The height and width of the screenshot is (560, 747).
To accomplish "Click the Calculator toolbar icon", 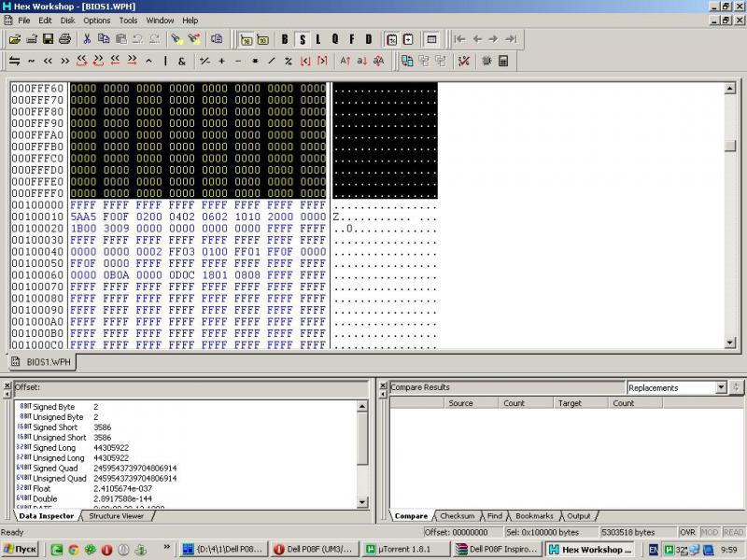I will pyautogui.click(x=503, y=61).
